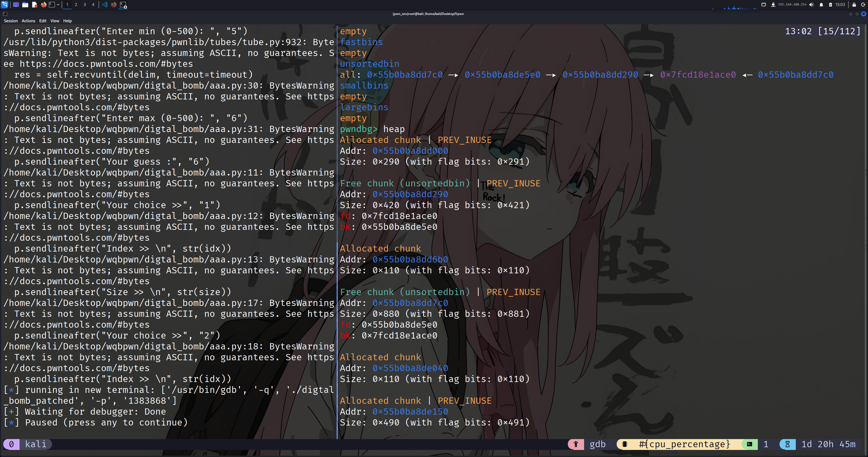
Task: Lock the screen with the padlock icon
Action: click(x=854, y=4)
